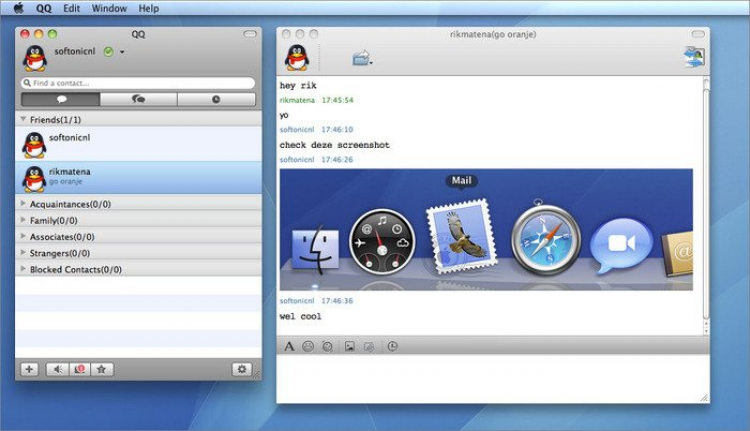Toggle the message notification button
Screen dimensions: 750x431
click(80, 369)
